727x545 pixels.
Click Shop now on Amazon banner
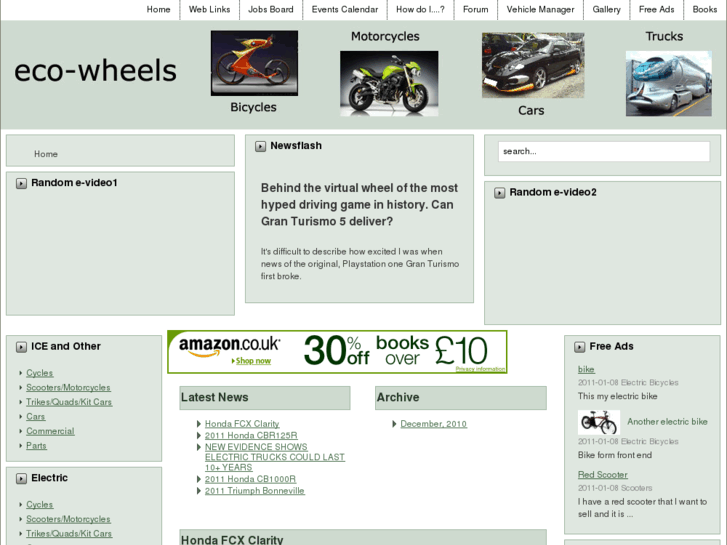[253, 361]
